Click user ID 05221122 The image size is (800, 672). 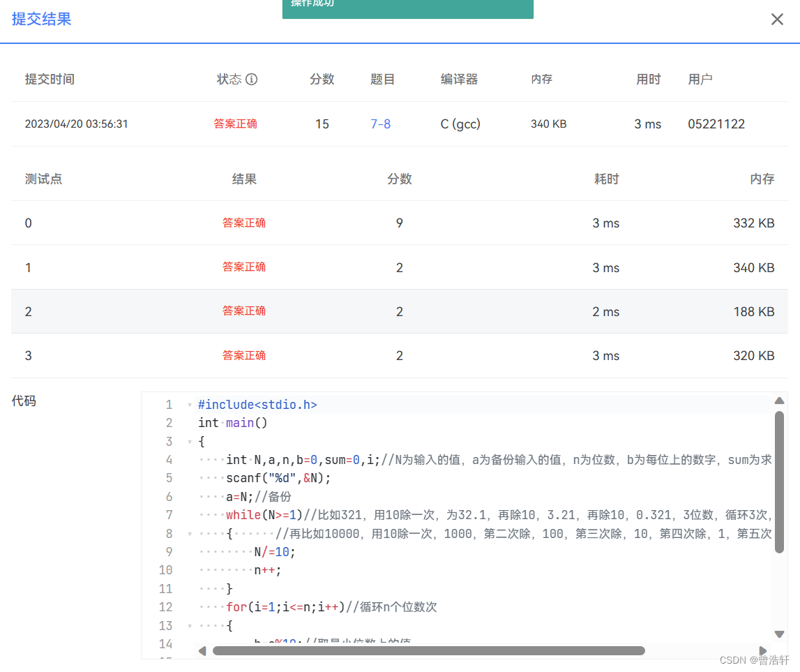click(716, 124)
